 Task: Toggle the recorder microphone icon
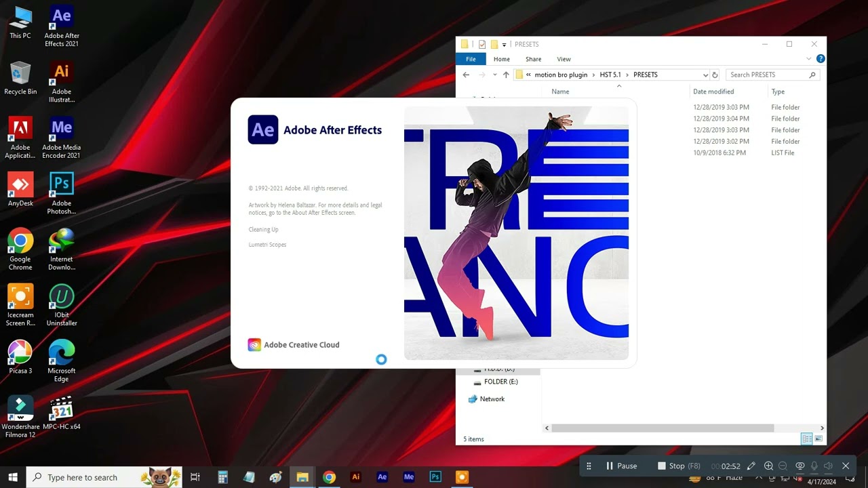click(x=814, y=466)
